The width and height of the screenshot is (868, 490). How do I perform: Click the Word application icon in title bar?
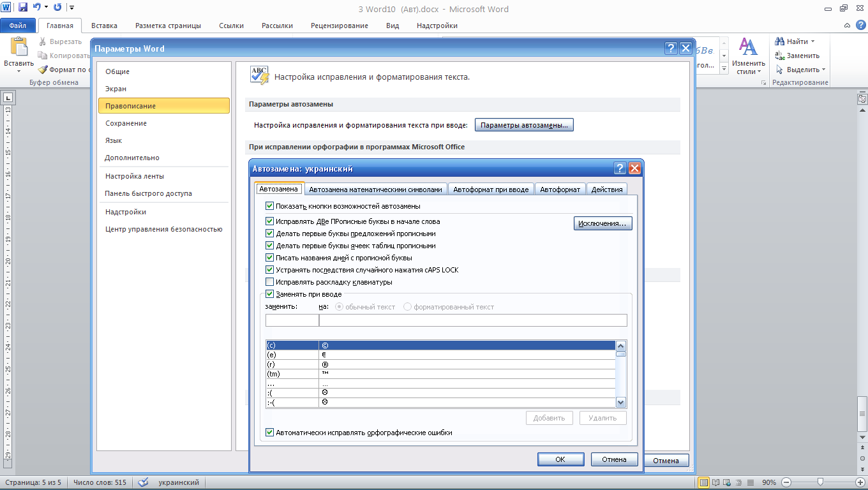coord(6,8)
